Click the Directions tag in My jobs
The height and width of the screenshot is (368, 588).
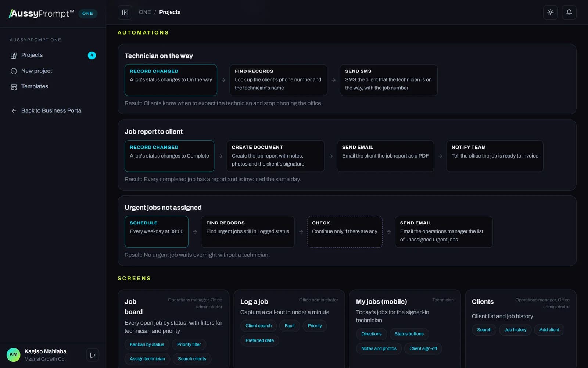pyautogui.click(x=371, y=334)
